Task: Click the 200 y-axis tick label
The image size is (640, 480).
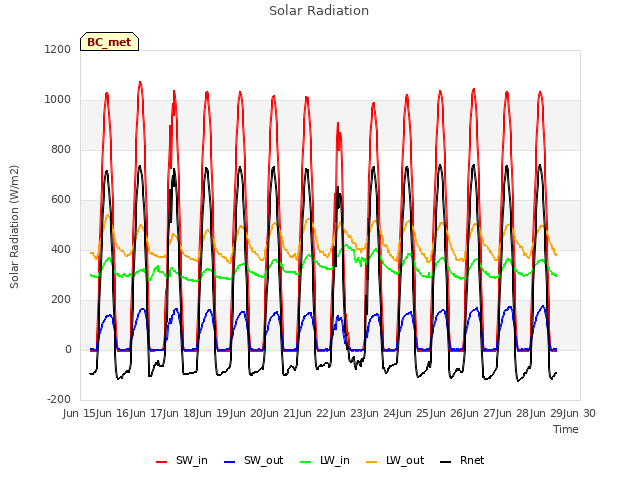Action: pyautogui.click(x=61, y=300)
